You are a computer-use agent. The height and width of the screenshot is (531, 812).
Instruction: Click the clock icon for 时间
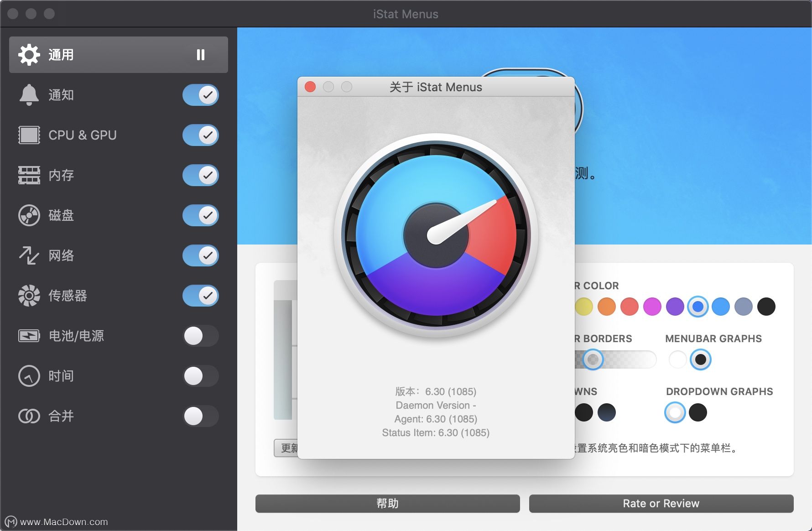pyautogui.click(x=29, y=376)
